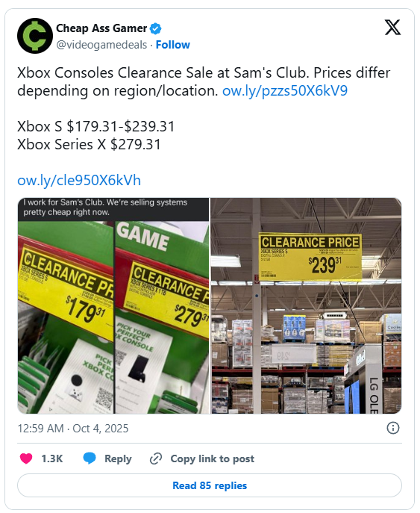420x513 pixels.
Task: Click the blue verified badge
Action: tap(155, 29)
